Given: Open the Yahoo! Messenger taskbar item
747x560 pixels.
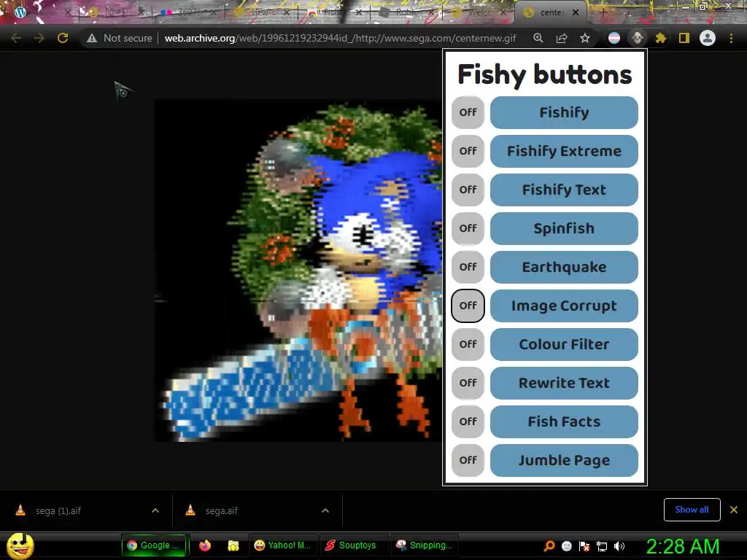Looking at the screenshot, I should pyautogui.click(x=283, y=545).
